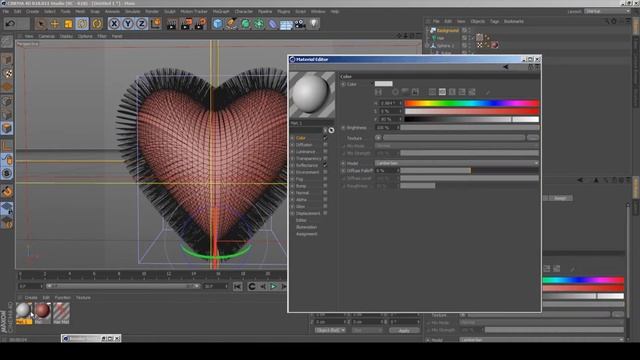Open the Render menu
Viewport: 640px width, 360px height.
point(152,11)
